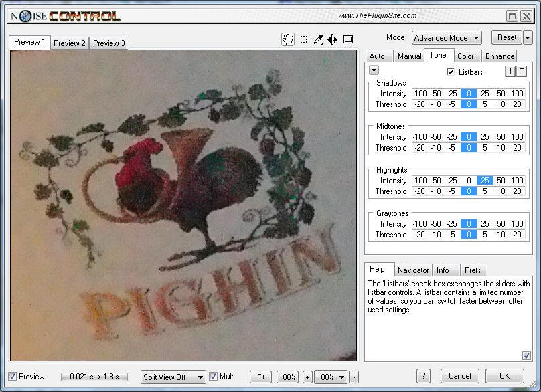Select the hand pan tool
The image size is (541, 392).
point(288,39)
